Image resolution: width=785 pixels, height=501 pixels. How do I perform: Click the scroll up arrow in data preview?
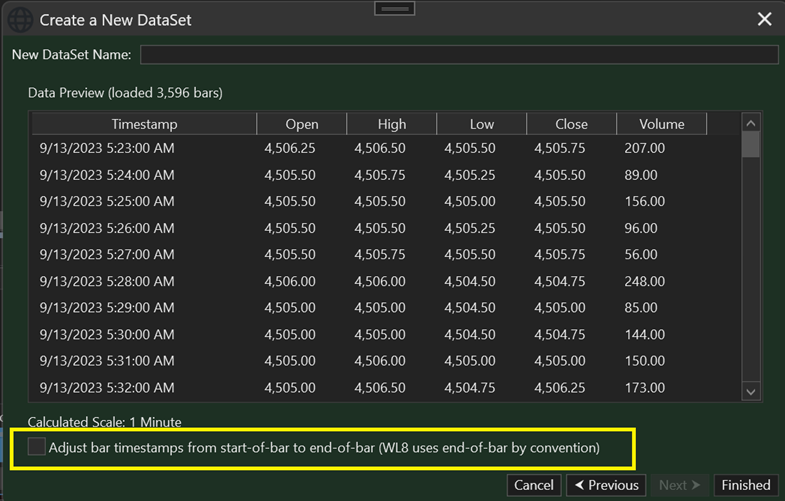click(751, 122)
